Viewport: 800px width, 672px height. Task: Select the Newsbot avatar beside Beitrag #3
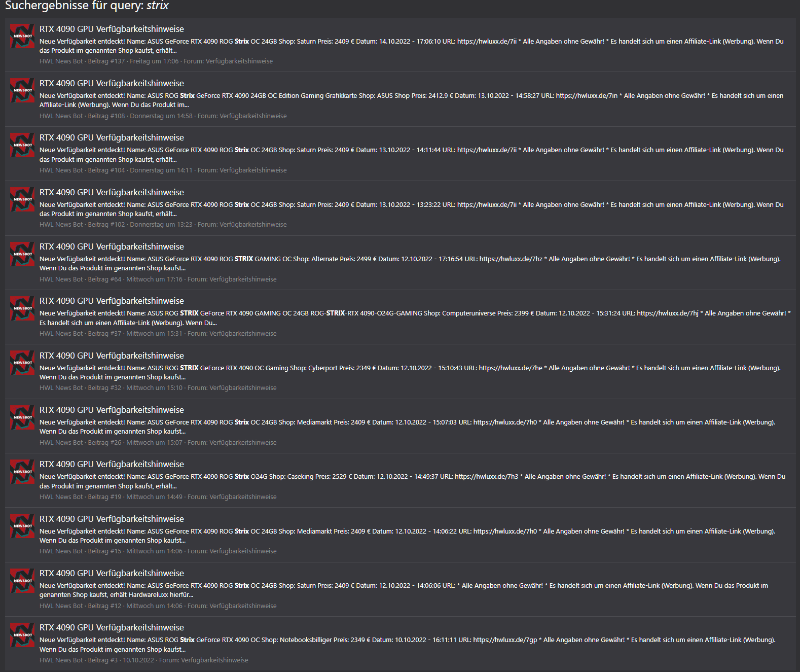22,635
